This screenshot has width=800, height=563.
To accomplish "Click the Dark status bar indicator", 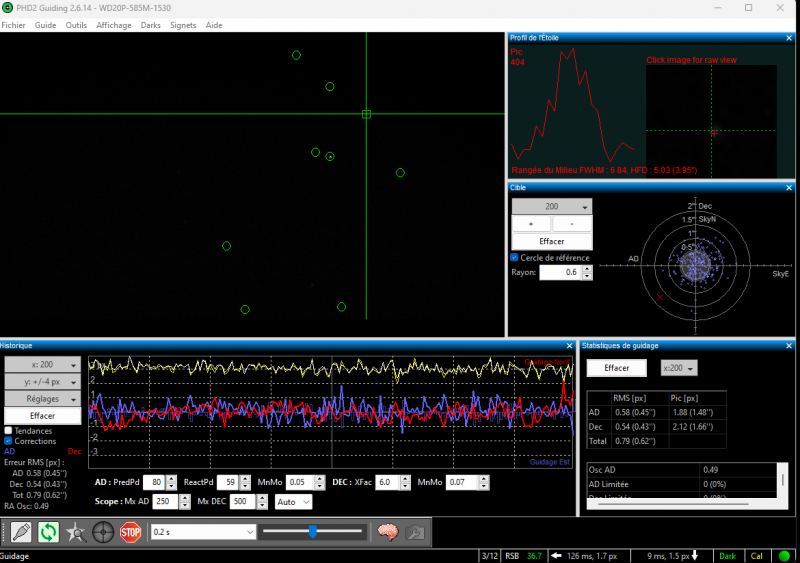I will point(728,556).
